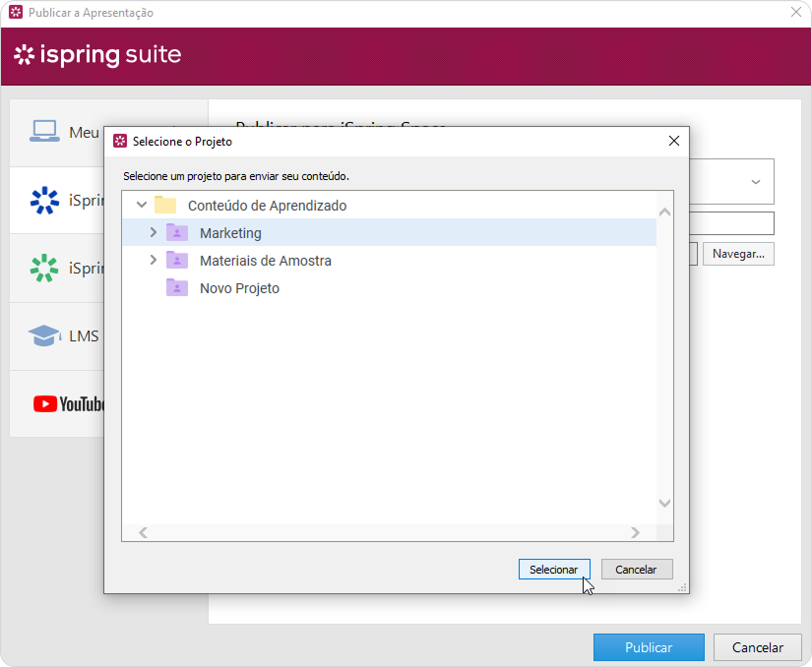Expand the Materiais de Amostra node
The image size is (812, 667).
point(153,261)
